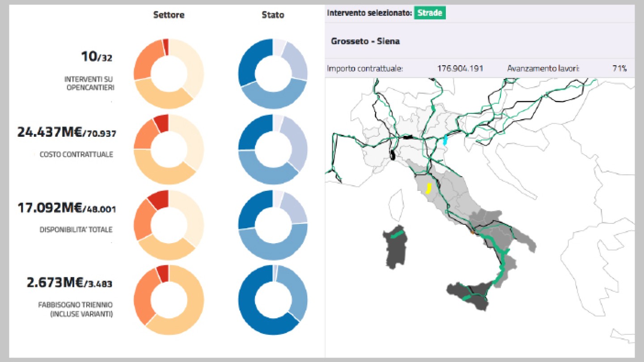Select the Strade intervention badge
The image size is (644, 362).
click(430, 13)
